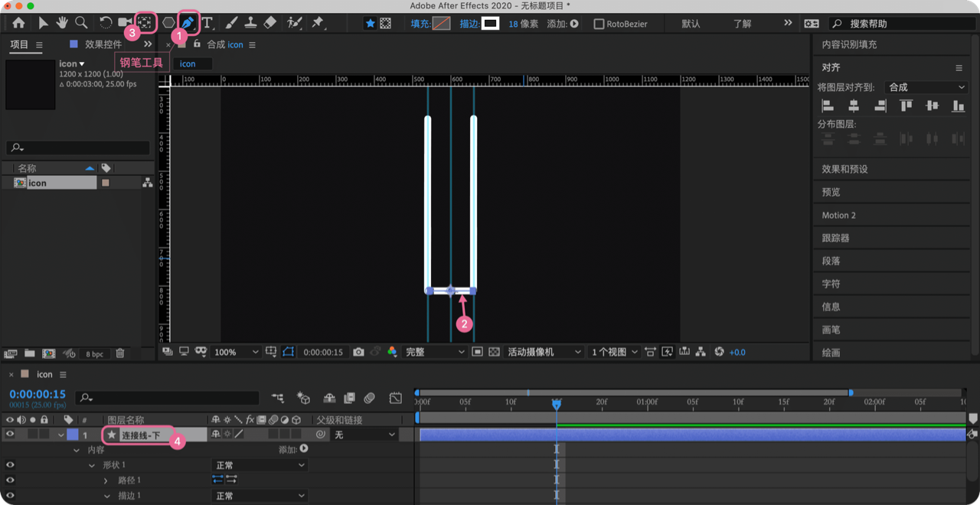Open the parent link dropdown showing 无
980x505 pixels.
[x=364, y=435]
